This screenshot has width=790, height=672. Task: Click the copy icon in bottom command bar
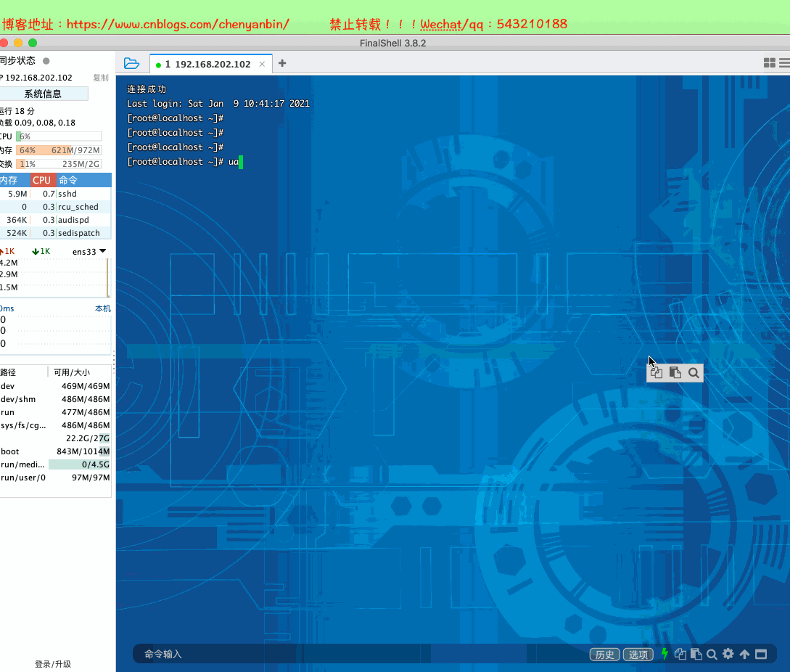[x=680, y=654]
